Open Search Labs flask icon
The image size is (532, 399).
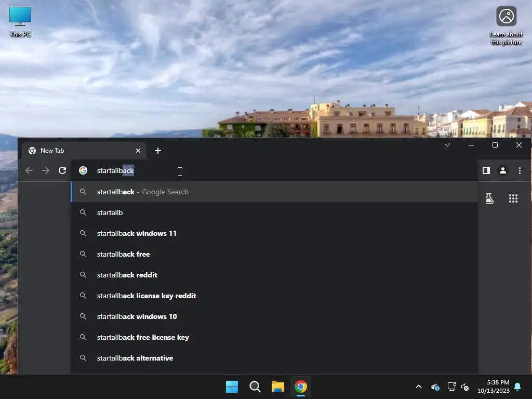pos(489,198)
